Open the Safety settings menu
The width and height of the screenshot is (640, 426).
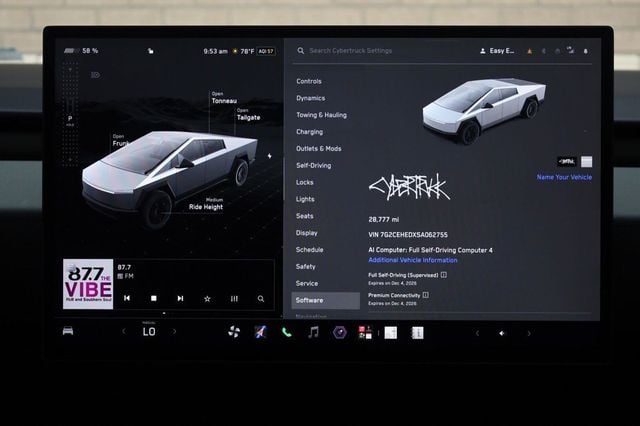(x=305, y=266)
